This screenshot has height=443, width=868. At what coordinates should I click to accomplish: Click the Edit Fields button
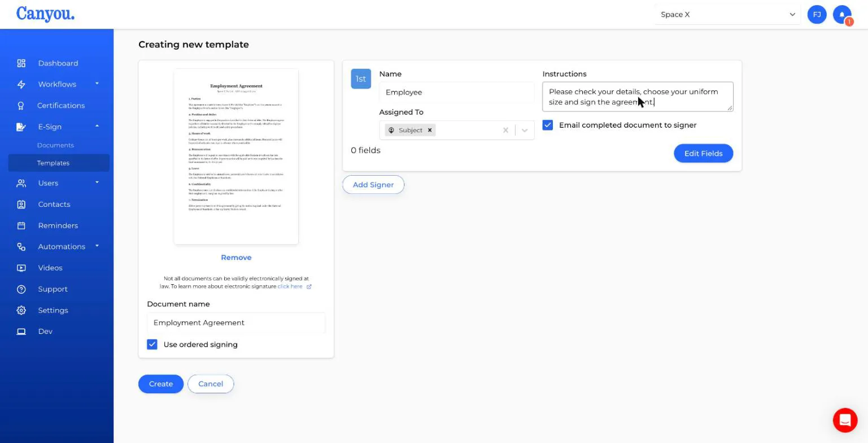tap(703, 153)
